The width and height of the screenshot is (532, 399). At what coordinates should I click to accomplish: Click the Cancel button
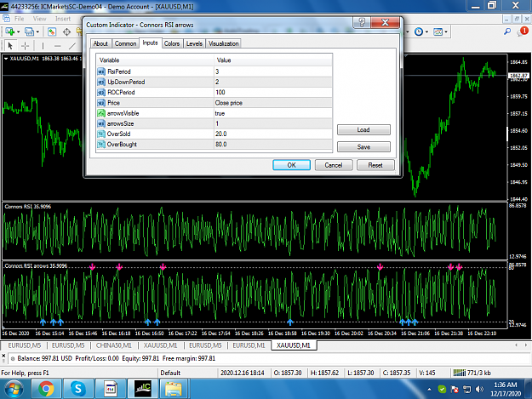[334, 165]
